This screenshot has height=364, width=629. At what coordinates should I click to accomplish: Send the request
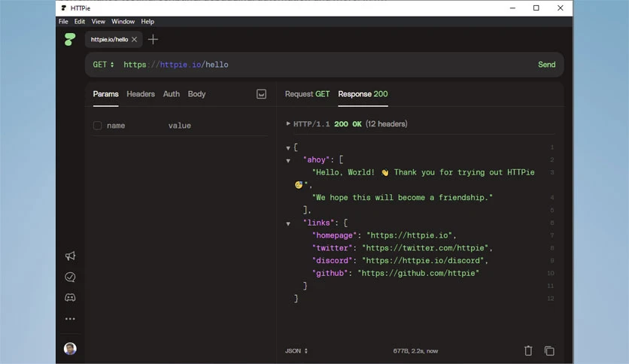[x=546, y=65]
